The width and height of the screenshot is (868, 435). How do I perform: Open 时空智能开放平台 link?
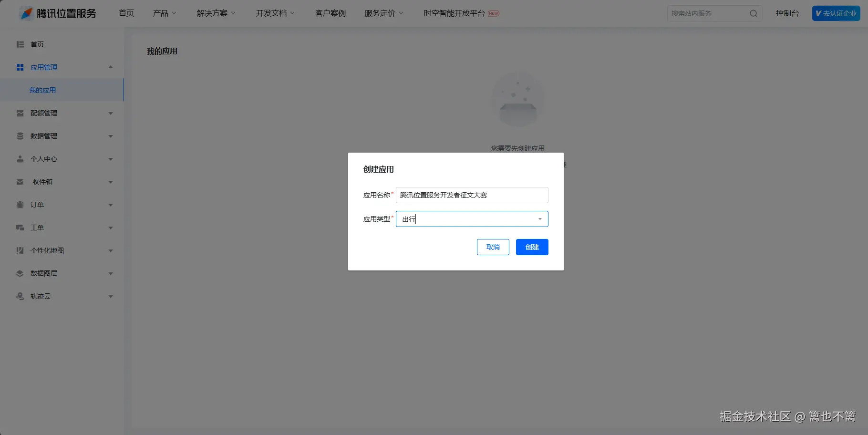pos(454,13)
